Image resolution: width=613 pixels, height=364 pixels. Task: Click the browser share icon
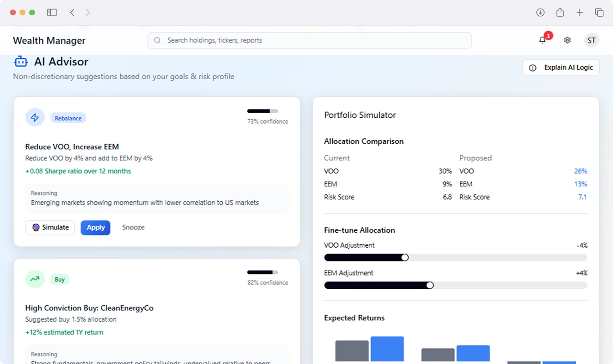(560, 12)
